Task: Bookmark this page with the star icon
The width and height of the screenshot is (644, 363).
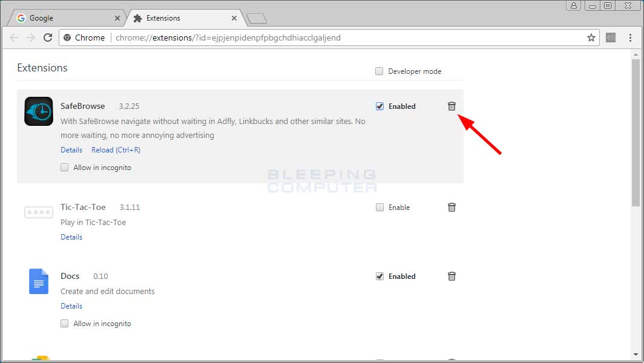Action: pyautogui.click(x=591, y=38)
